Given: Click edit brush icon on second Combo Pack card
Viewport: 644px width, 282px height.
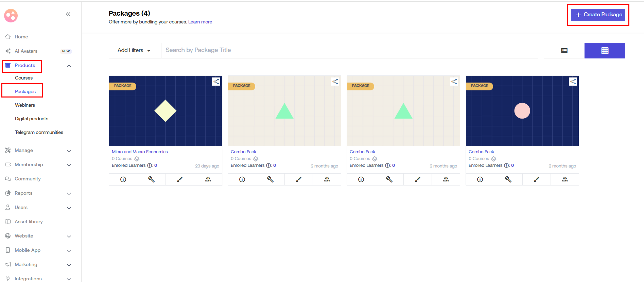Looking at the screenshot, I should point(417,179).
